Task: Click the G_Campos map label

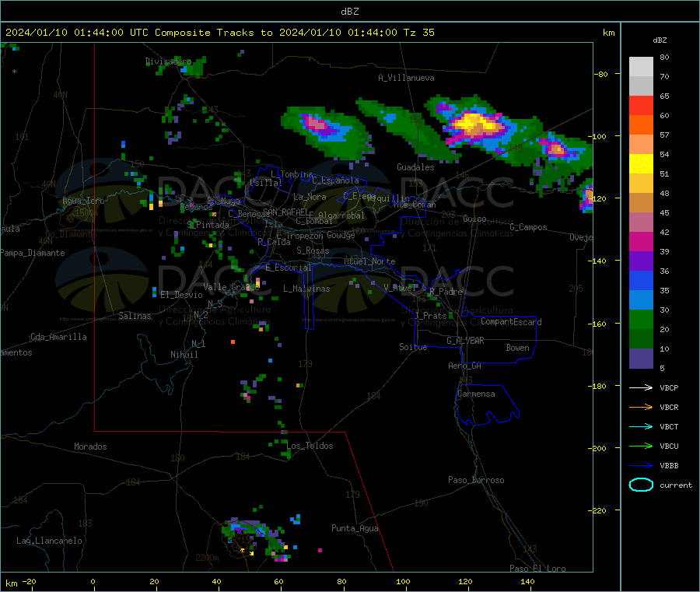Action: 528,227
